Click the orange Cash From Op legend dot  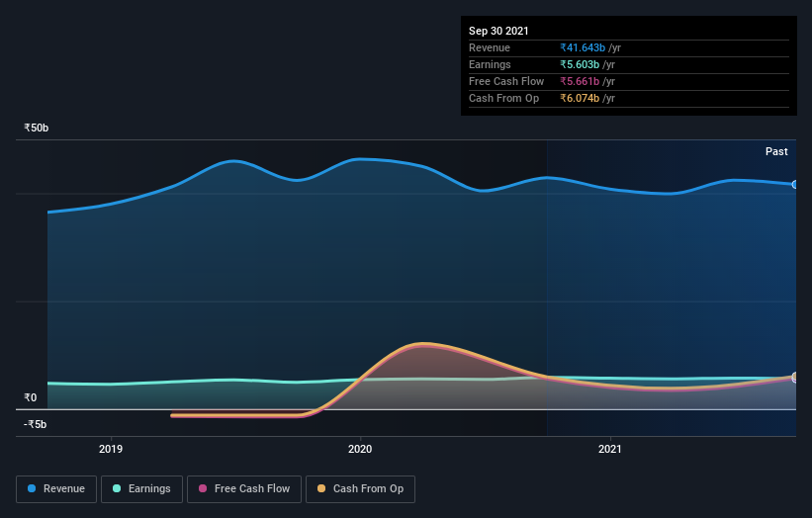point(321,488)
